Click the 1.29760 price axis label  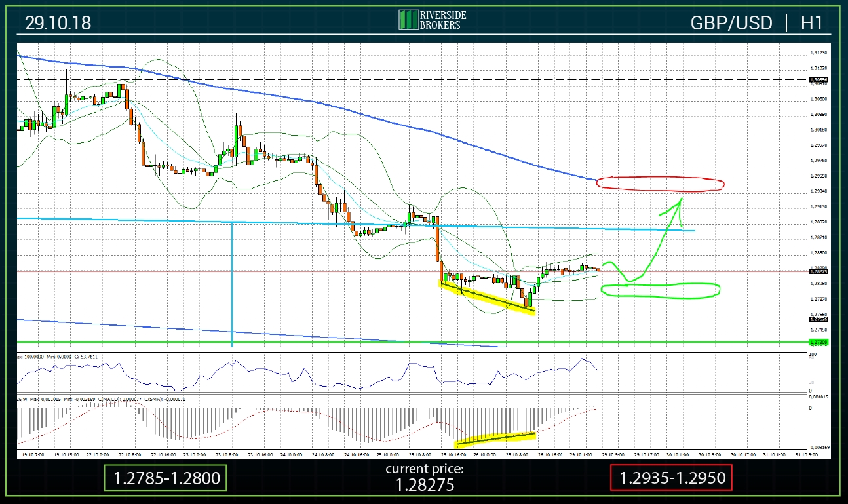(x=819, y=160)
